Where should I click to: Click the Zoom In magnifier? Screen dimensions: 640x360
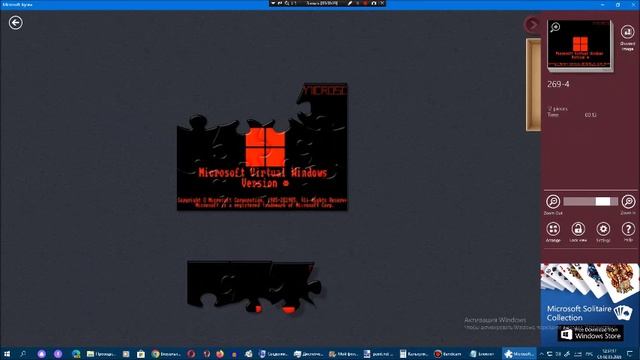(x=628, y=202)
